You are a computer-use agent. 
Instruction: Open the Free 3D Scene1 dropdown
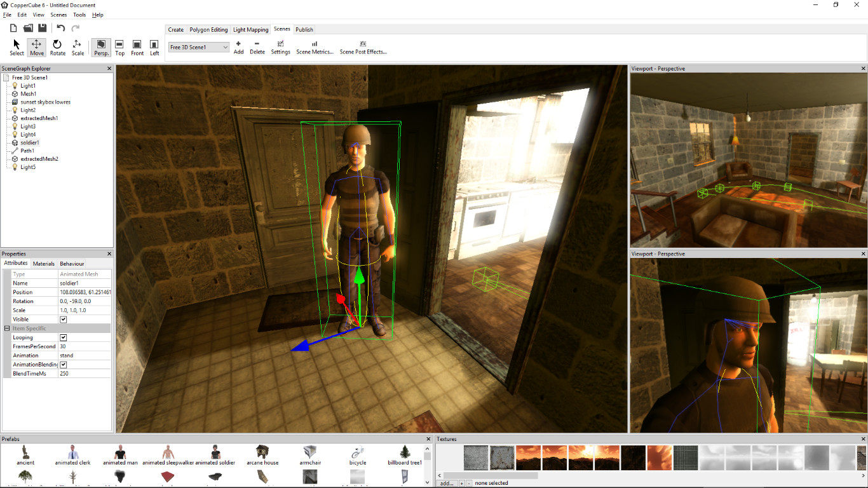tap(224, 47)
